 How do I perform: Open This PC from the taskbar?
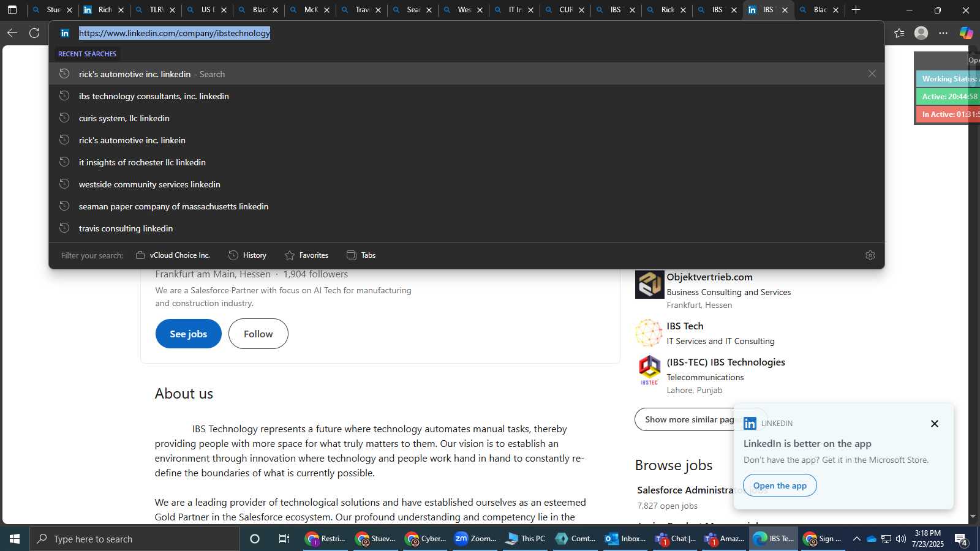pos(525,539)
